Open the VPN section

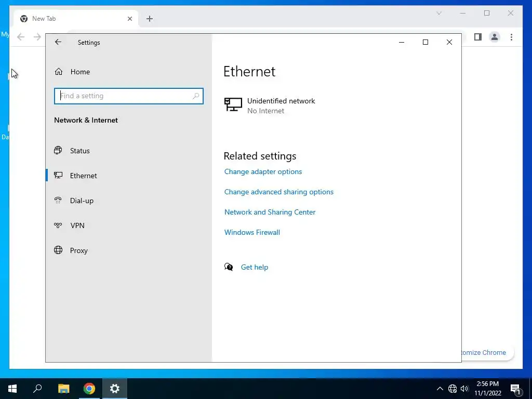point(77,225)
